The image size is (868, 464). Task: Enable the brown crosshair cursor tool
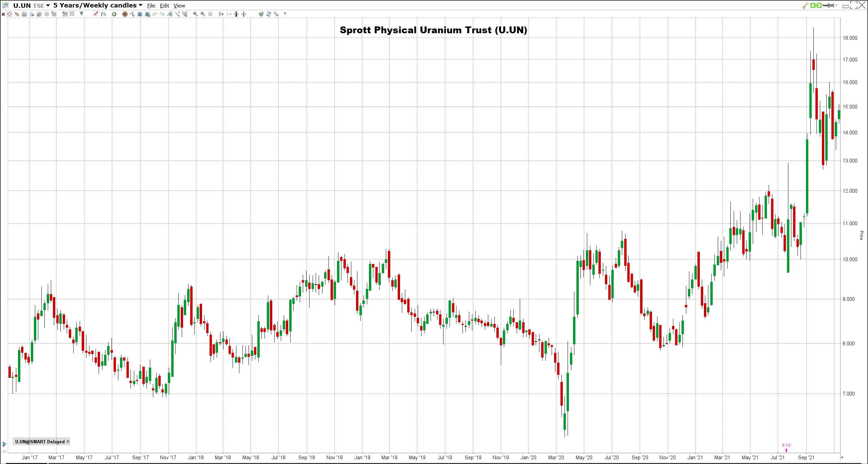coord(125,14)
